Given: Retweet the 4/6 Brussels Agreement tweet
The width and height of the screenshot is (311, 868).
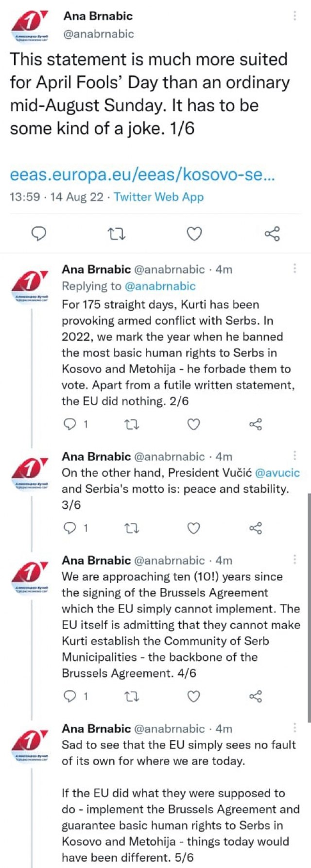Looking at the screenshot, I should [132, 697].
